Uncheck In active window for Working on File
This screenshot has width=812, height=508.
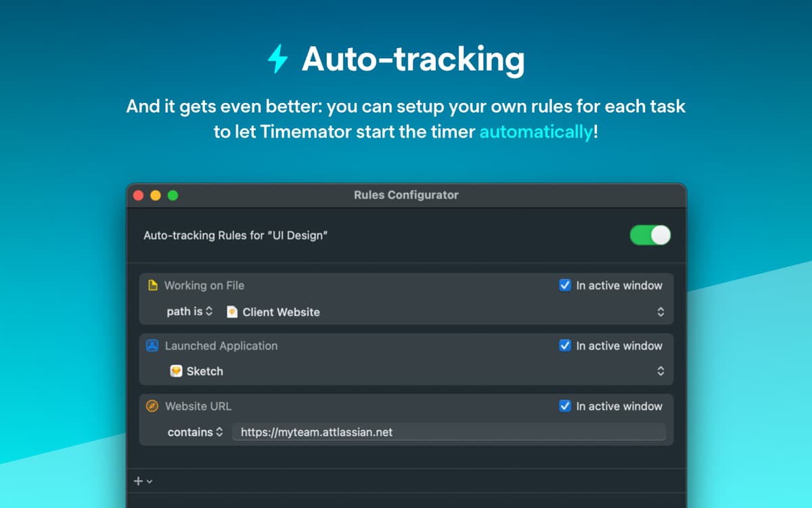[565, 285]
